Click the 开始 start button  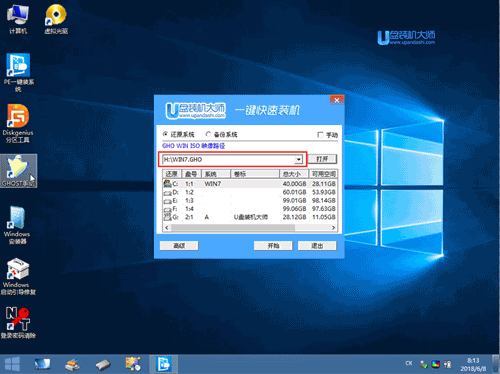point(273,246)
